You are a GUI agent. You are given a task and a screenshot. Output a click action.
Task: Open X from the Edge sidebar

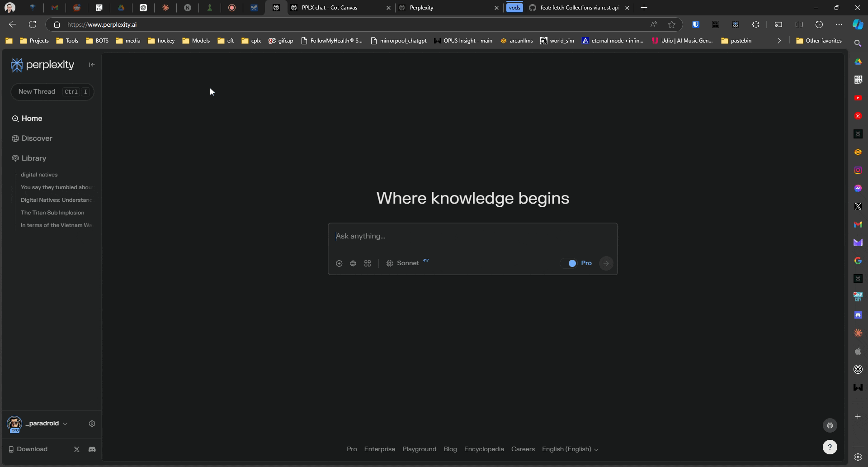[x=858, y=206]
